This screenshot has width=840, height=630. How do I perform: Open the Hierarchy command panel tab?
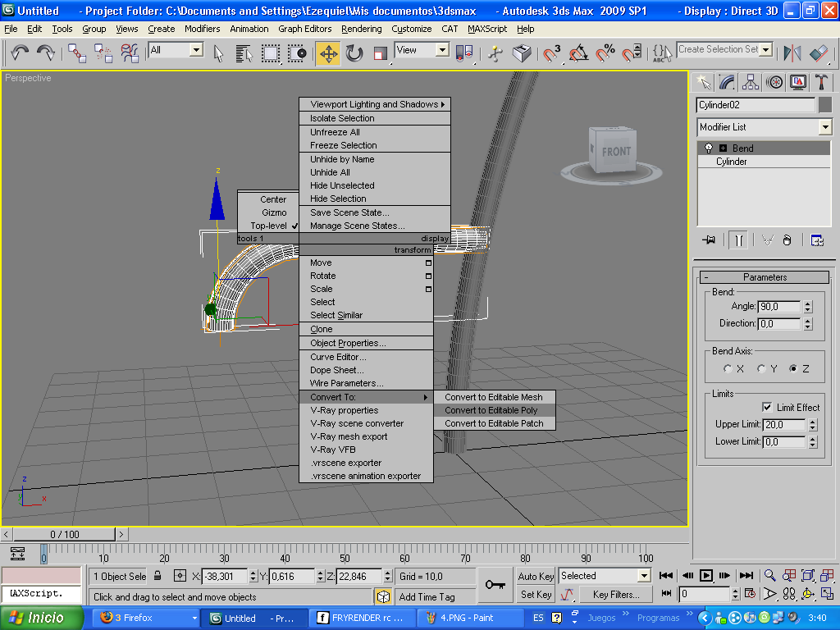pyautogui.click(x=751, y=82)
